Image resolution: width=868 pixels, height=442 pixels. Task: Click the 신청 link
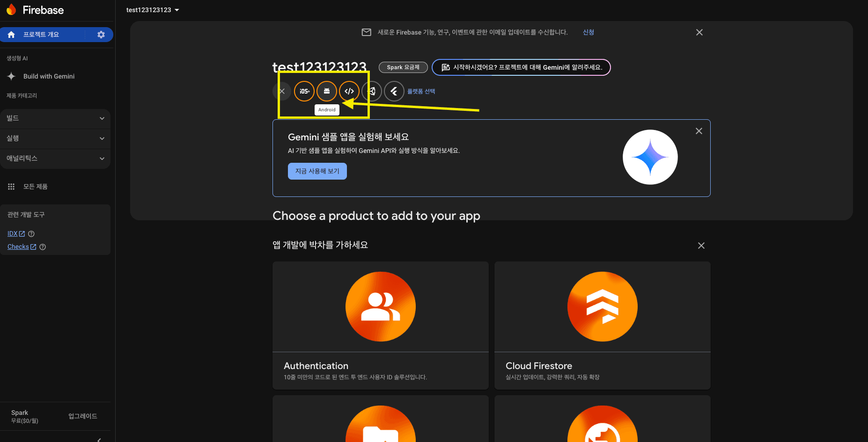[x=588, y=32]
